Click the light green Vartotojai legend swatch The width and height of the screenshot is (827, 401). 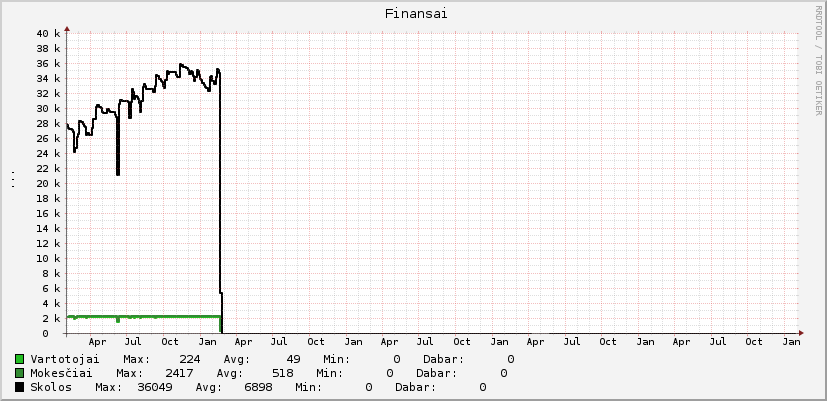(x=20, y=358)
